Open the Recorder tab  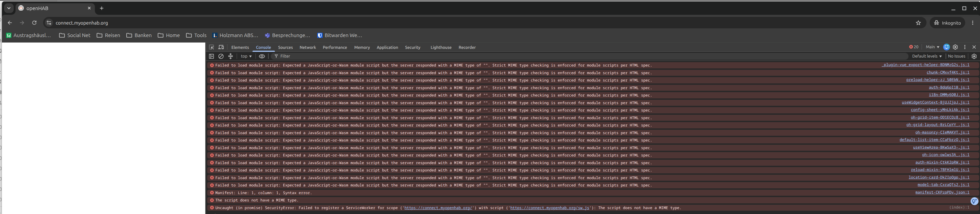tap(467, 47)
